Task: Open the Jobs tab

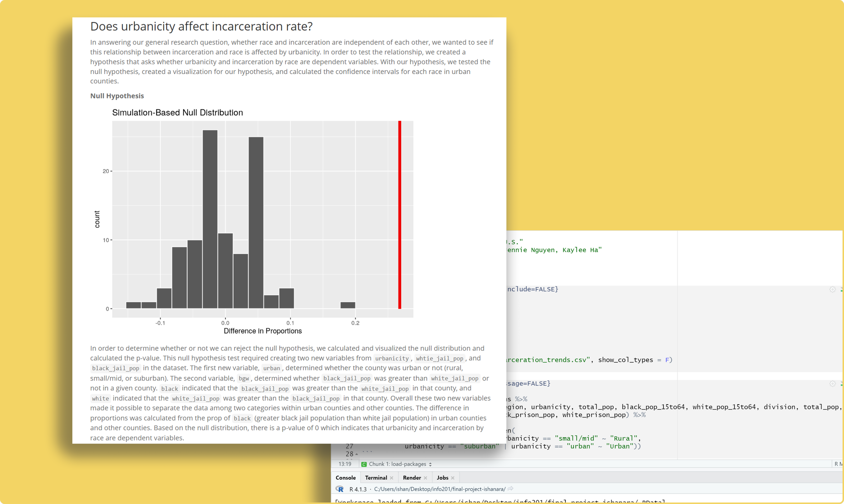Action: [x=442, y=478]
